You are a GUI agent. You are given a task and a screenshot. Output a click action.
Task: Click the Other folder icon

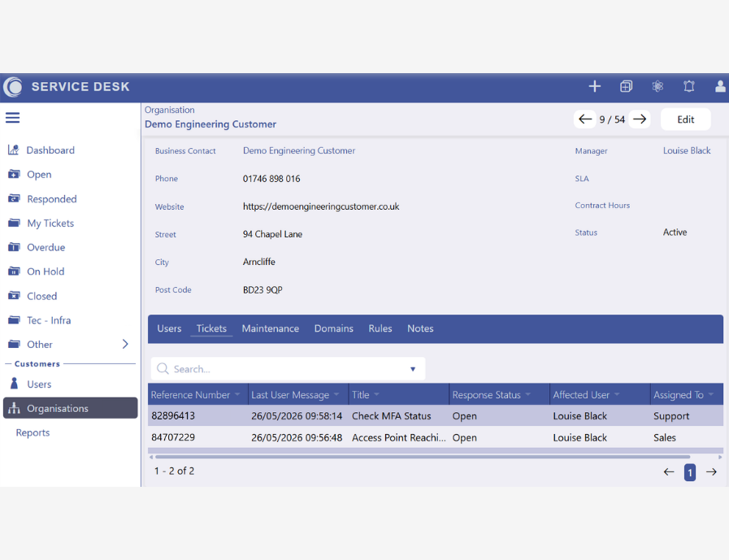coord(14,344)
